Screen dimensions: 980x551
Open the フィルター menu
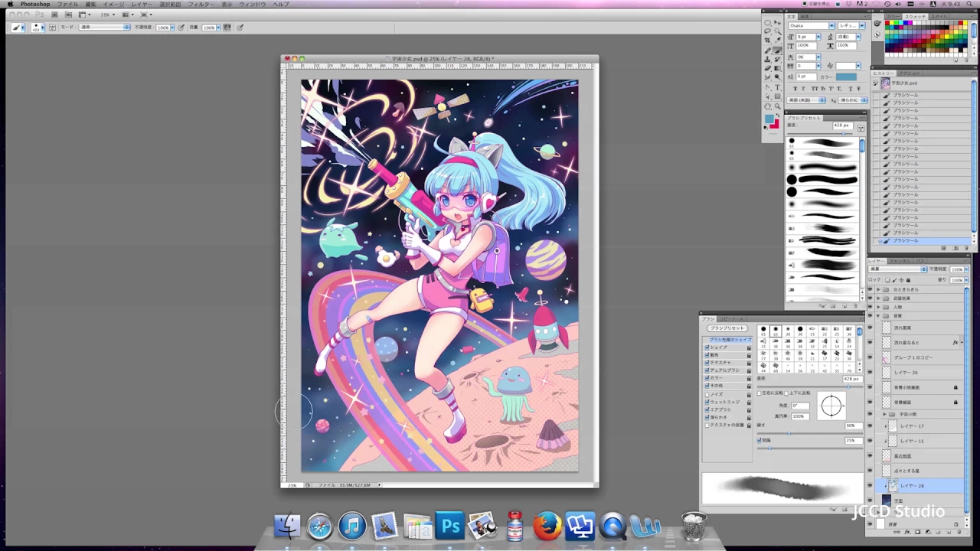(201, 5)
